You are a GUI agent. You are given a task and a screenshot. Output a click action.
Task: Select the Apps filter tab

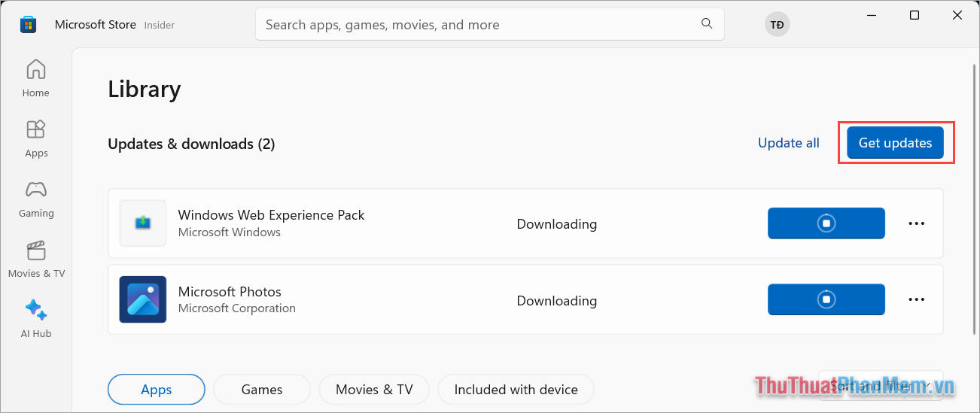pyautogui.click(x=157, y=390)
